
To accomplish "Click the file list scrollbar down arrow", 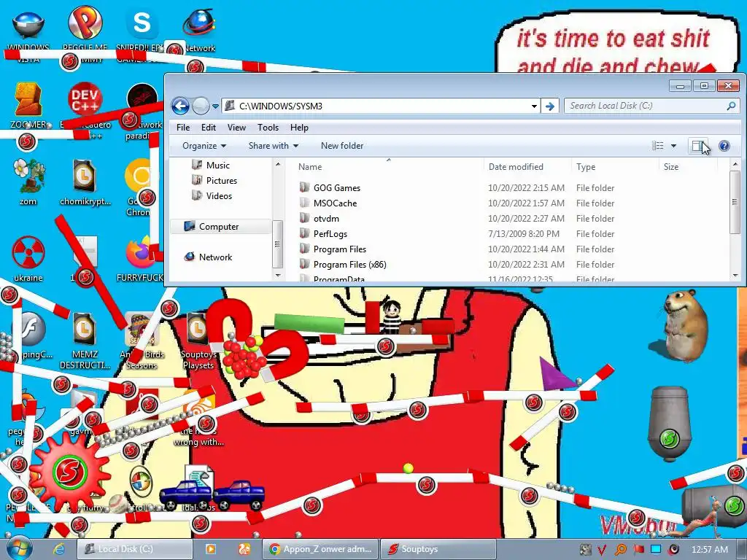I will (735, 275).
